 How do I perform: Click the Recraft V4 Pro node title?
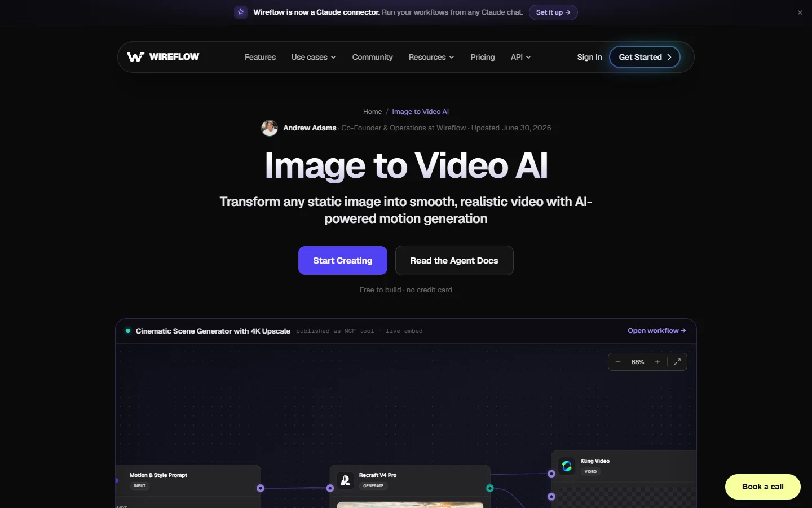(x=378, y=475)
